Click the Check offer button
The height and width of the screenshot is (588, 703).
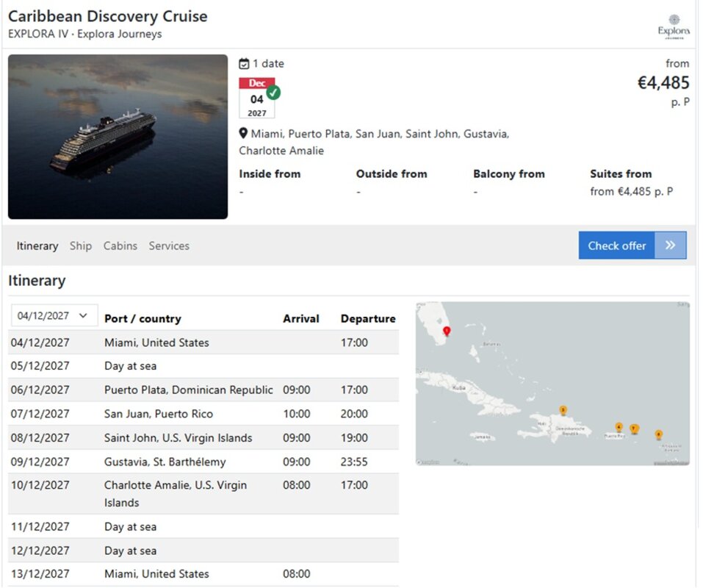[x=632, y=245]
